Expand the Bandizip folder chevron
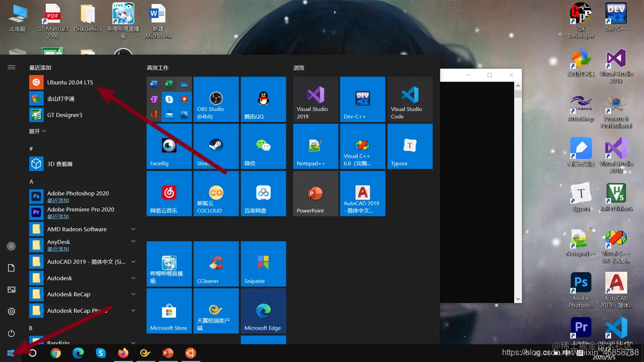 [x=133, y=342]
